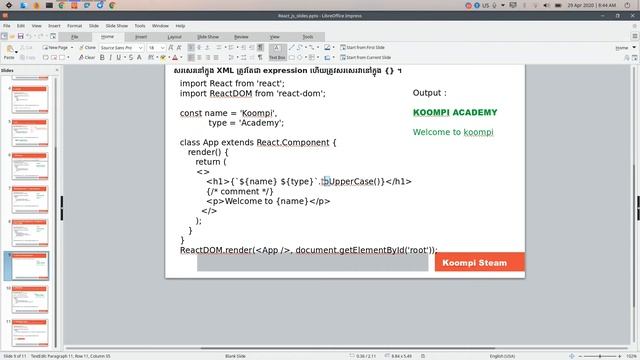Toggle Align Right paragraph
Image resolution: width=640 pixels, height=360 pixels.
[x=207, y=58]
